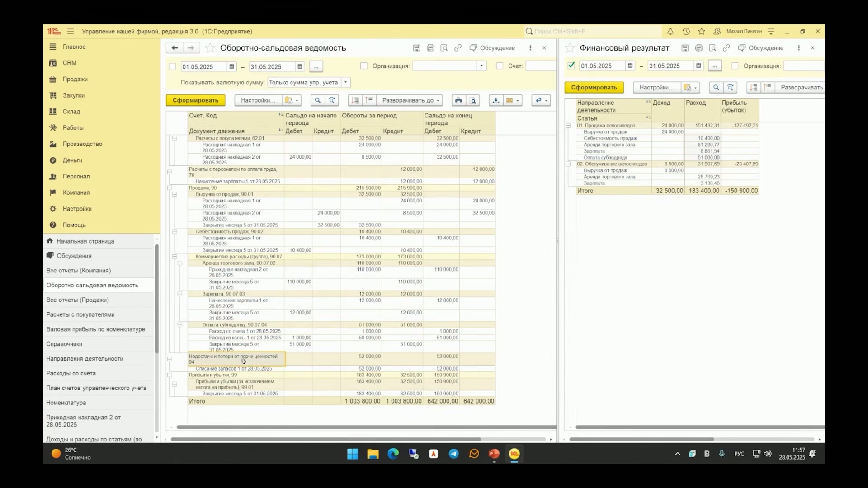Screen dimensions: 868x488
Task: Open Продажи section in sidebar
Action: [x=75, y=79]
